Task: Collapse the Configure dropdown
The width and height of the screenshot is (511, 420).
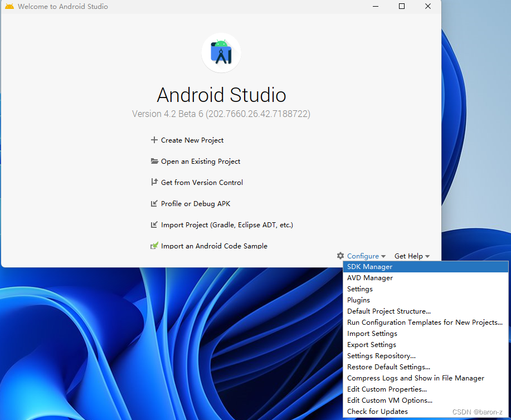Action: [x=366, y=256]
